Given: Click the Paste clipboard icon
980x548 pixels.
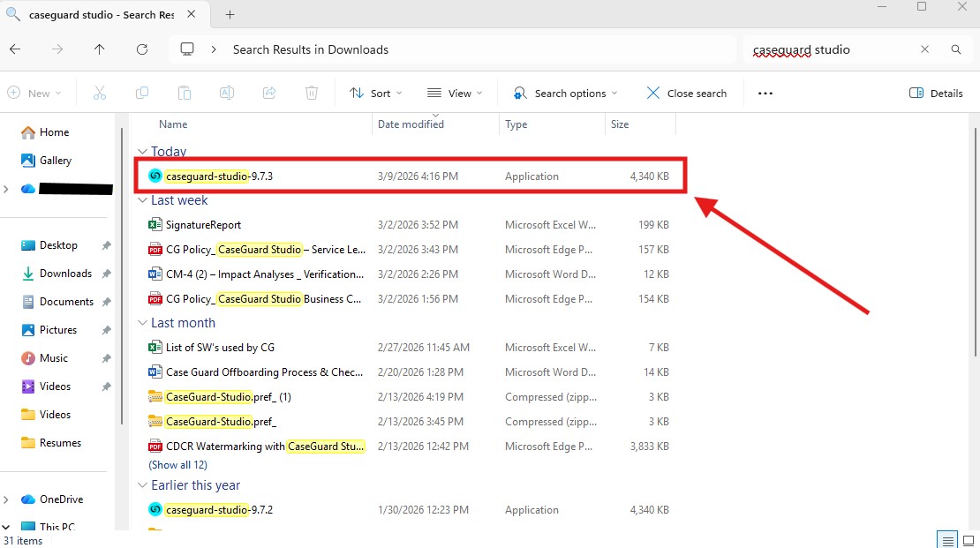Looking at the screenshot, I should (185, 93).
